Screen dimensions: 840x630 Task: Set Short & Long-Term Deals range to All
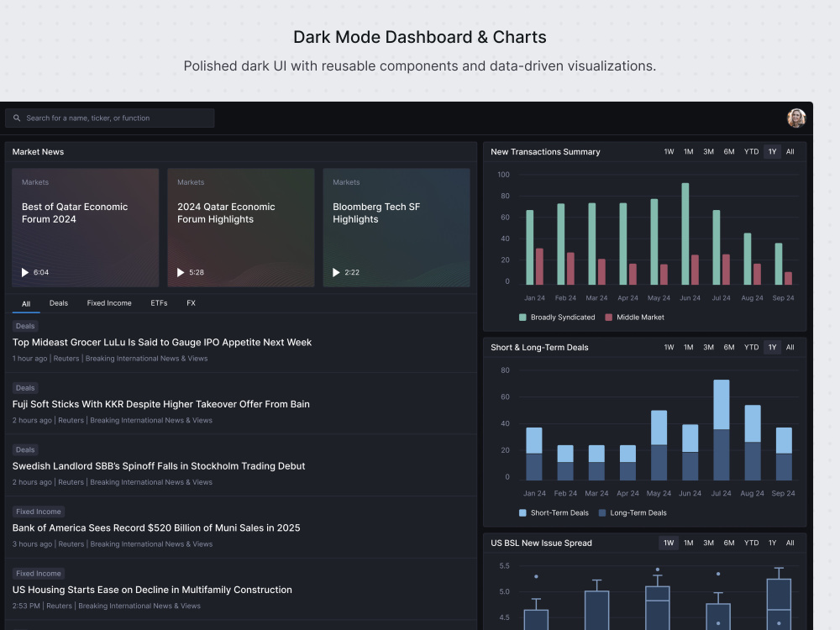[x=790, y=347]
